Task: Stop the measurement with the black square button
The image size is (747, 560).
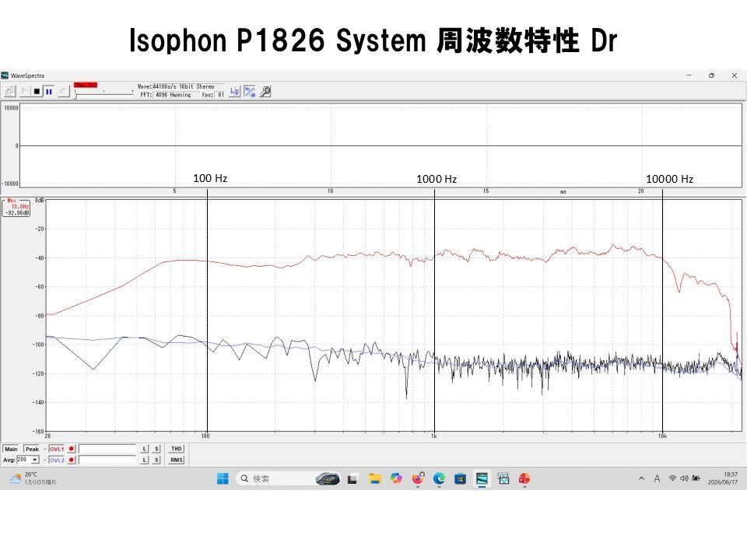Action: tap(37, 91)
